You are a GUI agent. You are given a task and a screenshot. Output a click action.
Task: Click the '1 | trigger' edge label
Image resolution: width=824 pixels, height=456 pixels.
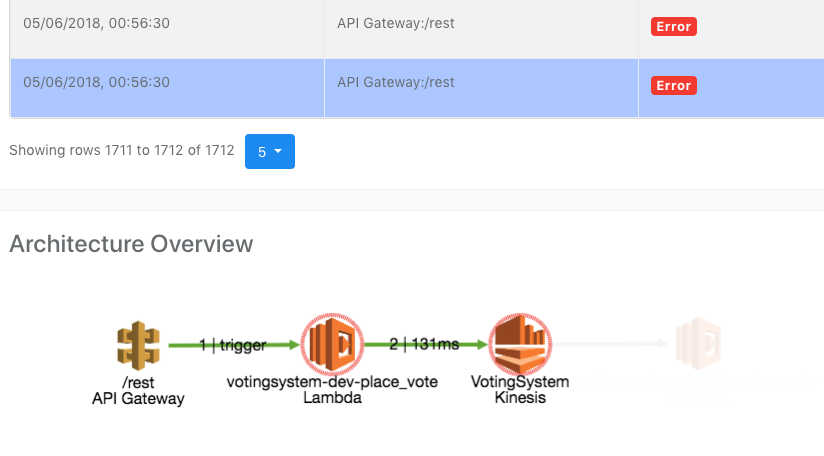click(233, 345)
